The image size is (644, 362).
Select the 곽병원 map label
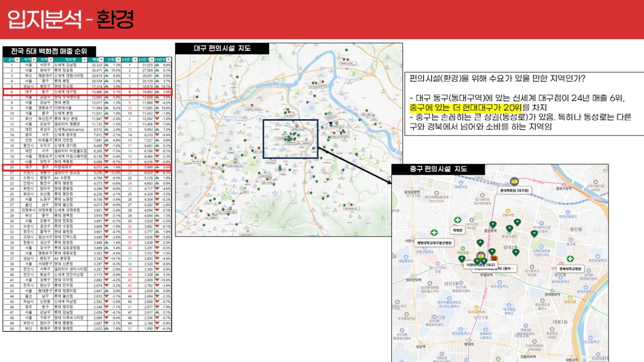458,231
